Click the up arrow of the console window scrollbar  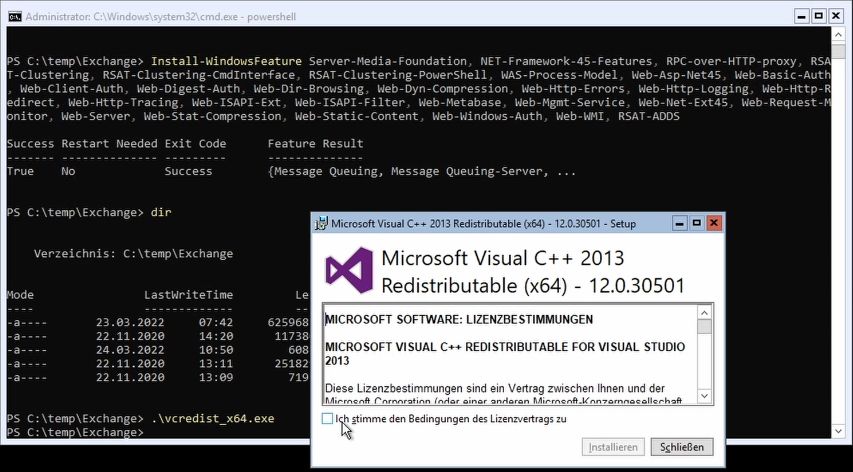pyautogui.click(x=838, y=33)
